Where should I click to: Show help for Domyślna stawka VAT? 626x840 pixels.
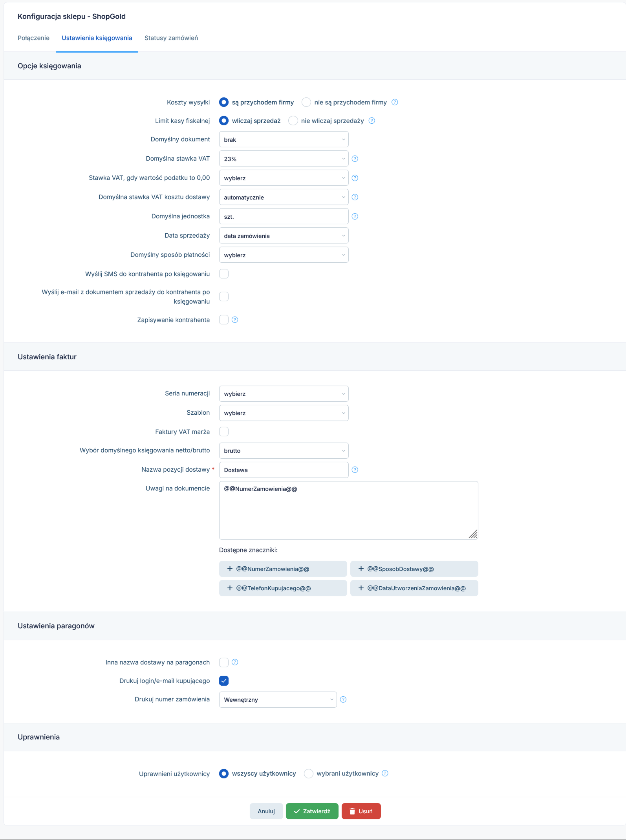click(355, 159)
